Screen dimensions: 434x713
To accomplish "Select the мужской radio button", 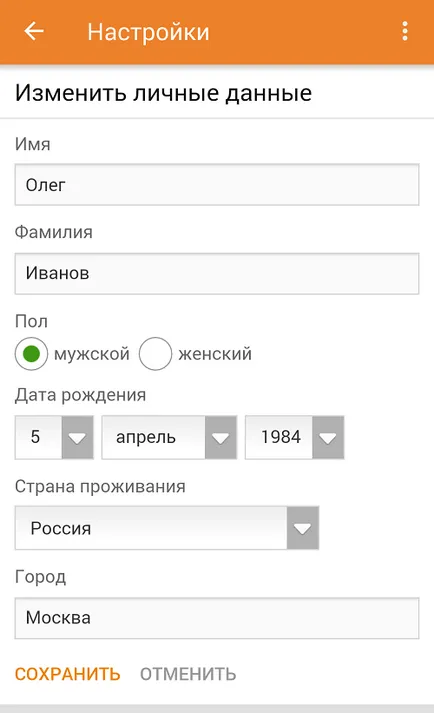I will tap(31, 354).
